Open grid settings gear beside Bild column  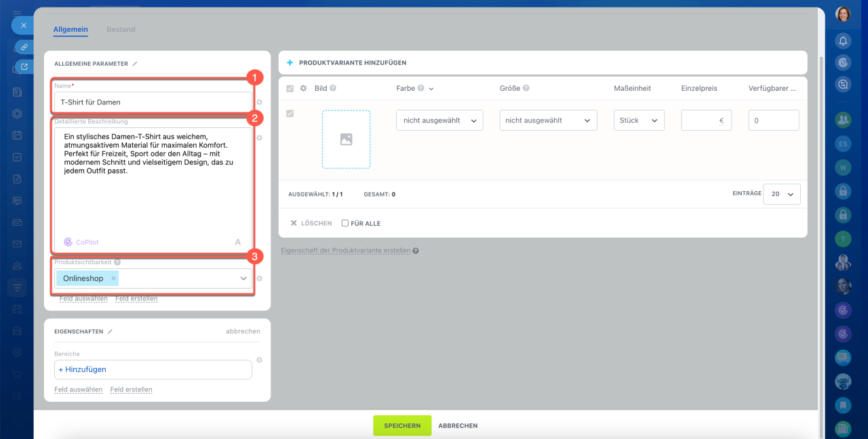tap(304, 88)
